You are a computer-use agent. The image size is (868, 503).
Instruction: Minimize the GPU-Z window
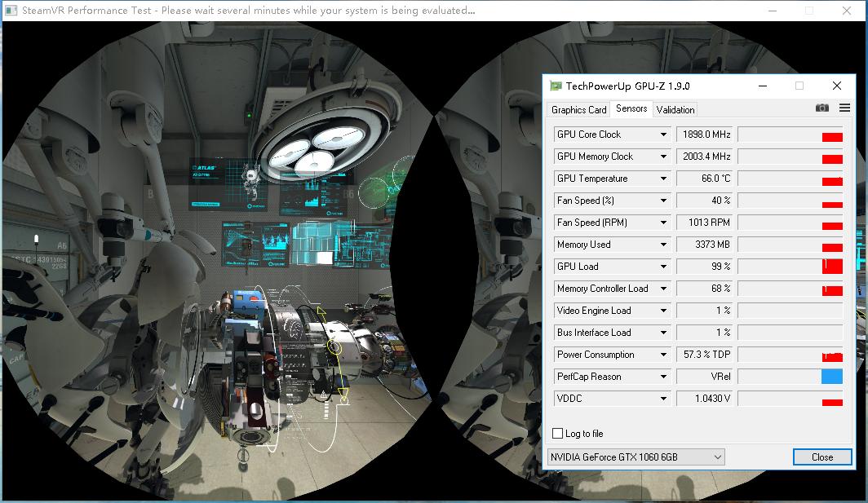[762, 86]
